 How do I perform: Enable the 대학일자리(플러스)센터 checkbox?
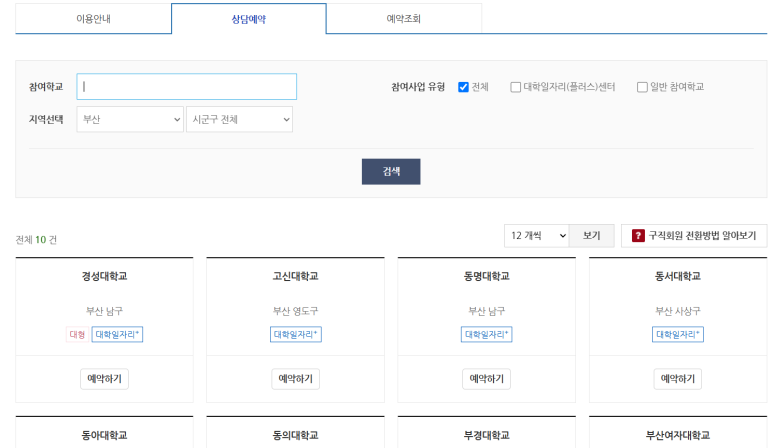coord(515,87)
